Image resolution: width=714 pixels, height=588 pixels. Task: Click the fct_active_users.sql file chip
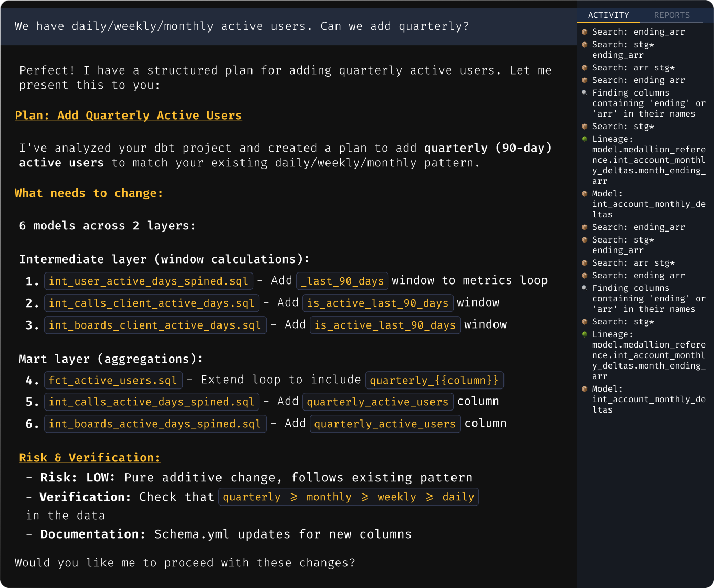[113, 380]
